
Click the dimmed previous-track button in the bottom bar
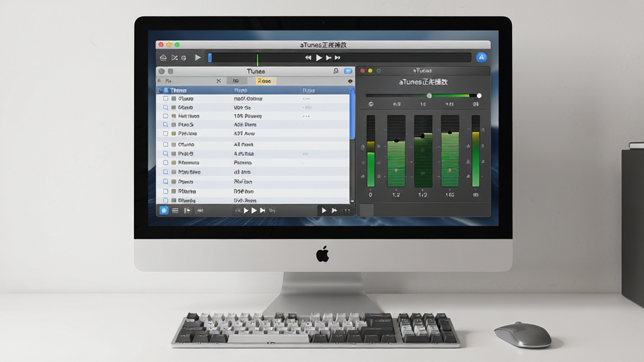point(237,211)
